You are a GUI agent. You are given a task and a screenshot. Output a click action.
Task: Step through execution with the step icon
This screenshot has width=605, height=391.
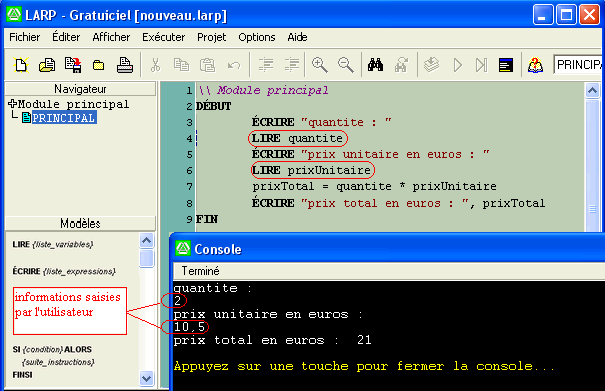point(481,65)
